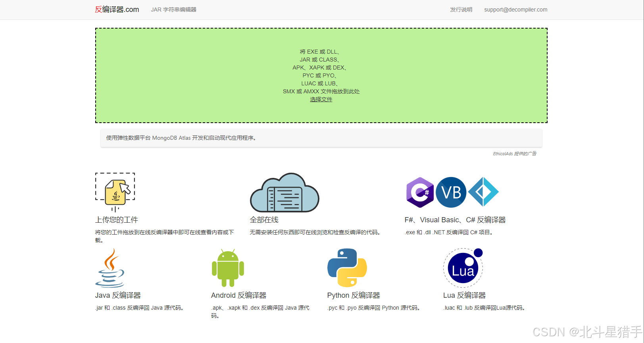644x343 pixels.
Task: Click the Python snake logo icon
Action: tap(347, 268)
